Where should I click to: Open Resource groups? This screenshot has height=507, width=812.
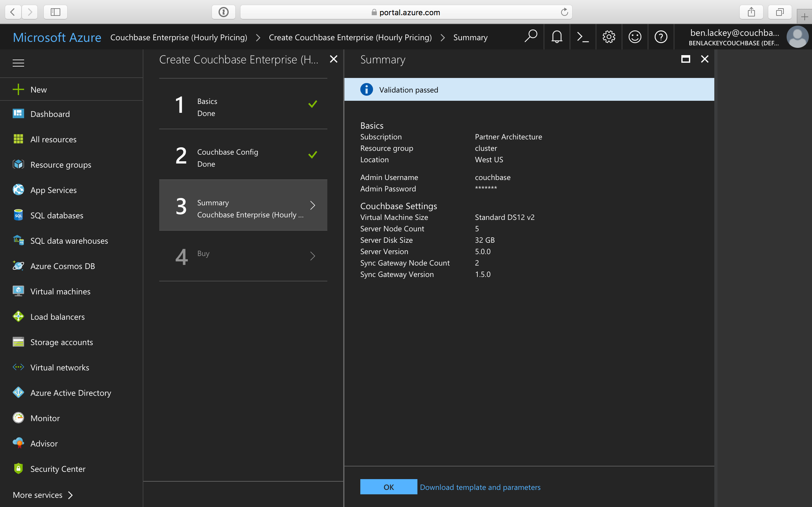[x=60, y=165]
